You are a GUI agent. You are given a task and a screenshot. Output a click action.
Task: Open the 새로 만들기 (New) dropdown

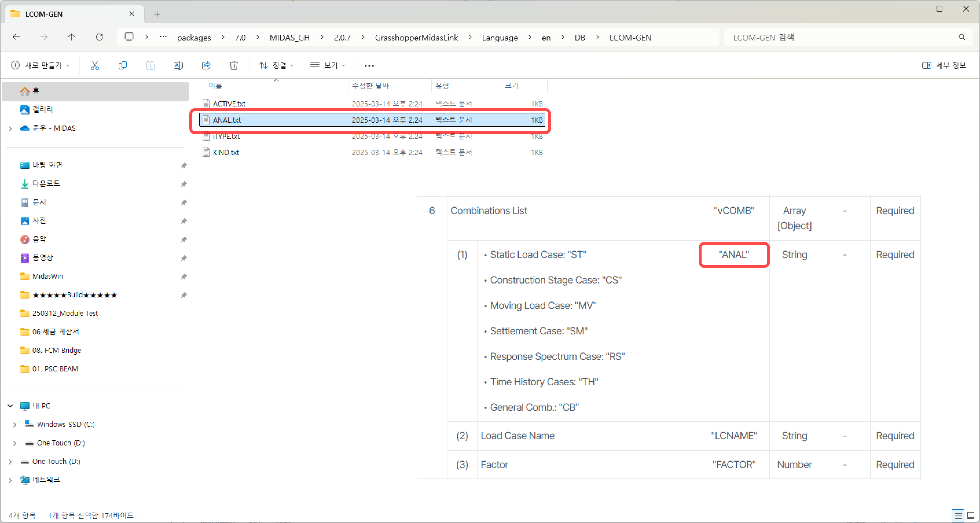[x=40, y=65]
